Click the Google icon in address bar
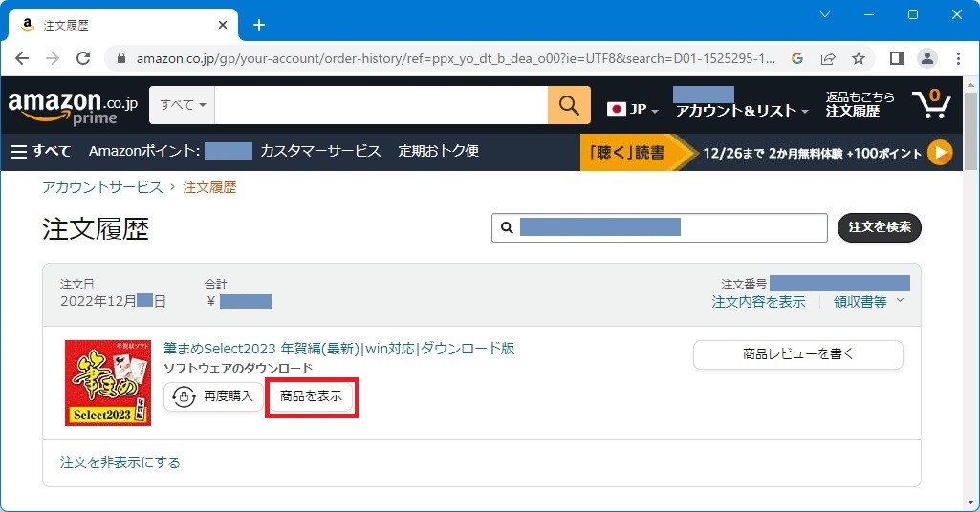 click(x=796, y=58)
